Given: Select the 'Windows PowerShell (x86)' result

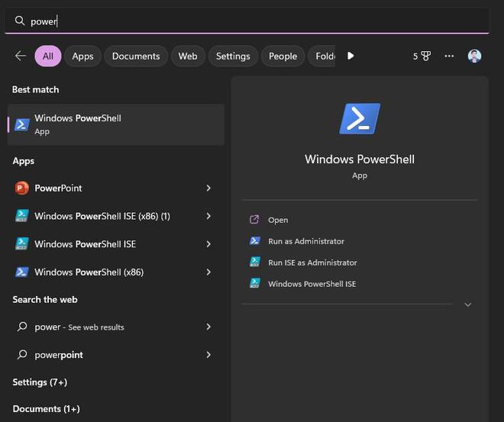Looking at the screenshot, I should click(x=116, y=272).
